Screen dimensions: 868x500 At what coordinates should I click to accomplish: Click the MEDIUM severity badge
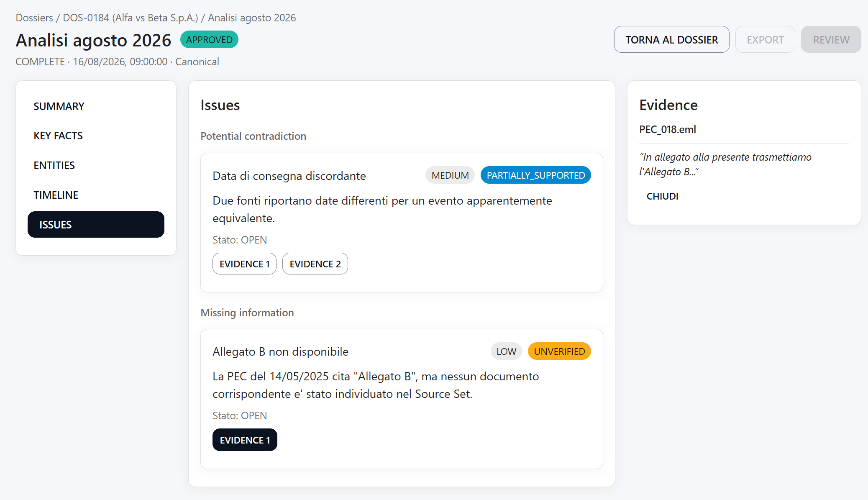[x=450, y=175]
